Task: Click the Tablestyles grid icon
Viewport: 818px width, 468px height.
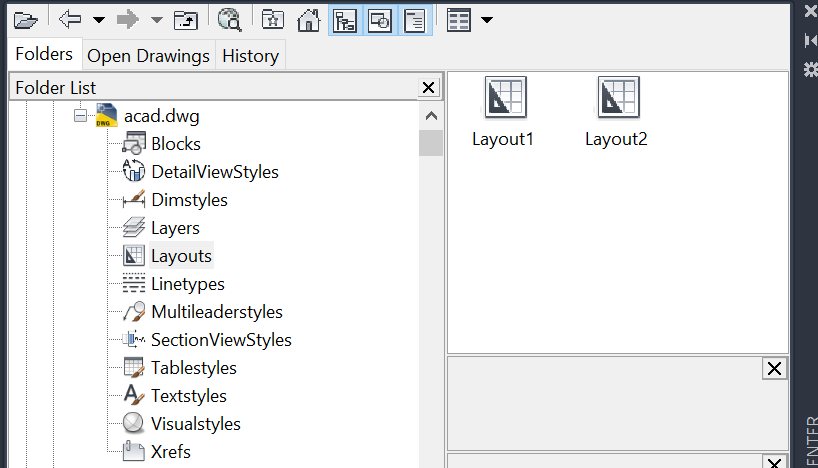Action: pyautogui.click(x=134, y=368)
